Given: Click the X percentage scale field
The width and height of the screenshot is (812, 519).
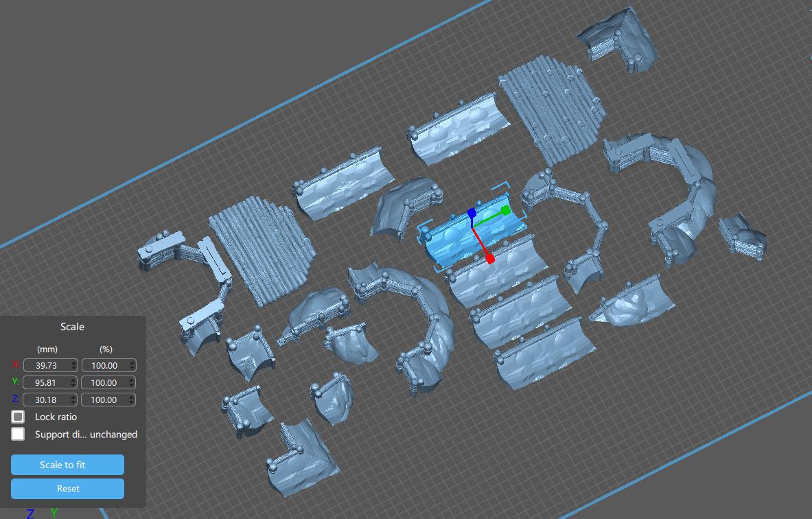Looking at the screenshot, I should coord(104,366).
